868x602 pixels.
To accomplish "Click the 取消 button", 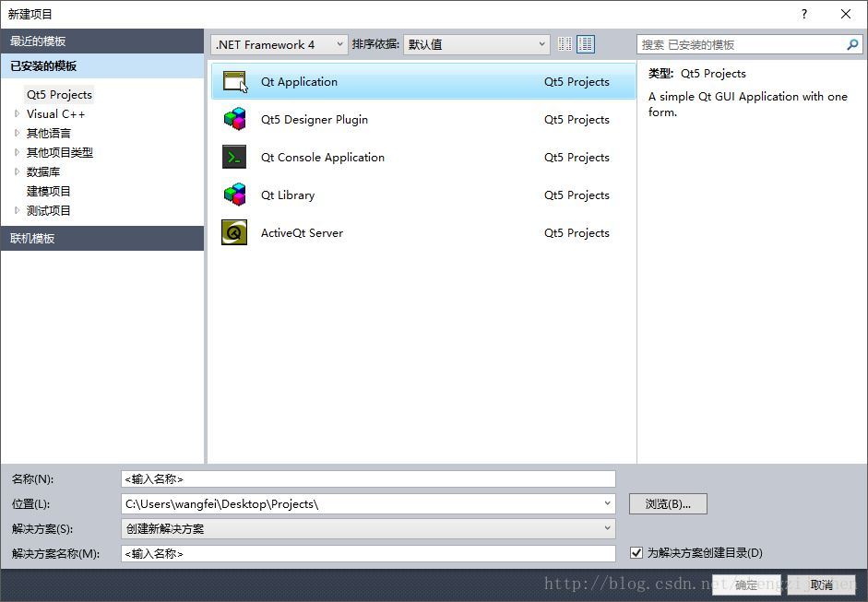I will tap(822, 584).
